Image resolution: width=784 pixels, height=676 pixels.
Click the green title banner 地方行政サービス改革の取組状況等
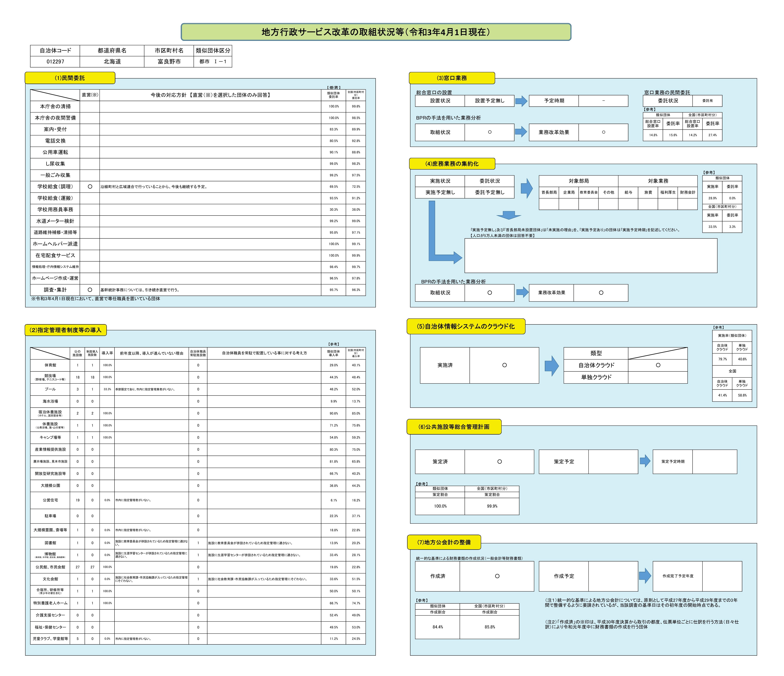click(376, 32)
